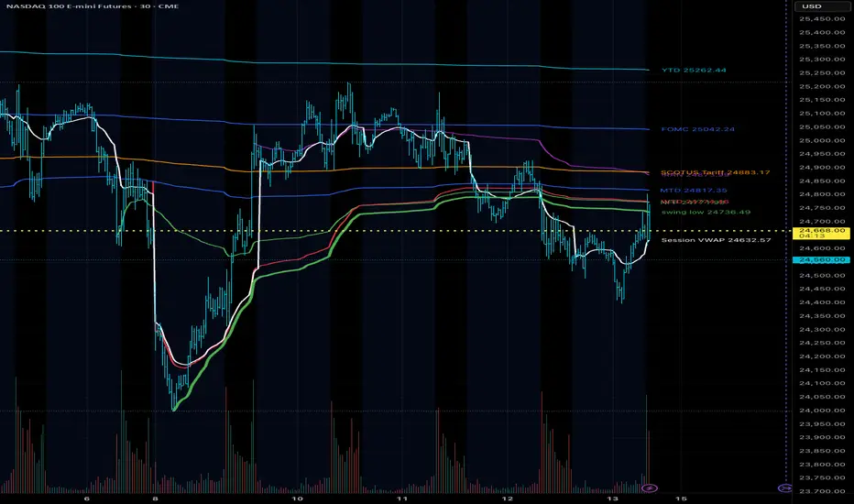Click date 15 on the time axis
This screenshot has width=854, height=504.
click(x=681, y=499)
